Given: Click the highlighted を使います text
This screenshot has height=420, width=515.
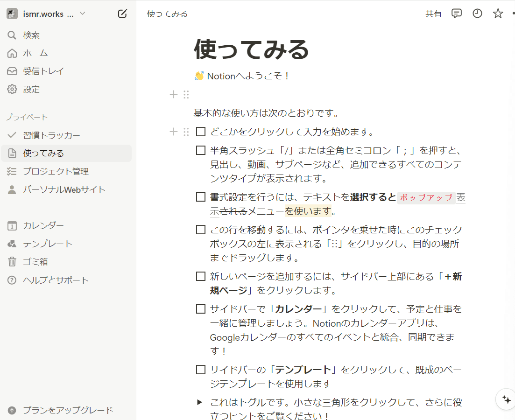Looking at the screenshot, I should [x=308, y=211].
